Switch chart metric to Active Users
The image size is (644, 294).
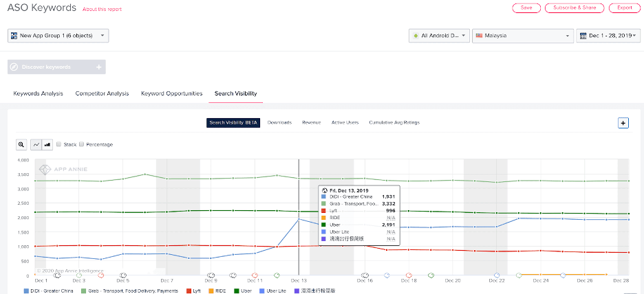click(345, 122)
